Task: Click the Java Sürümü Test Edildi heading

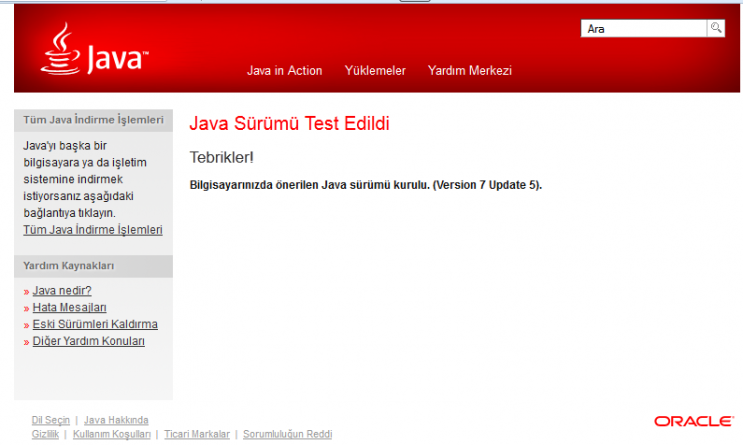Action: (x=290, y=124)
